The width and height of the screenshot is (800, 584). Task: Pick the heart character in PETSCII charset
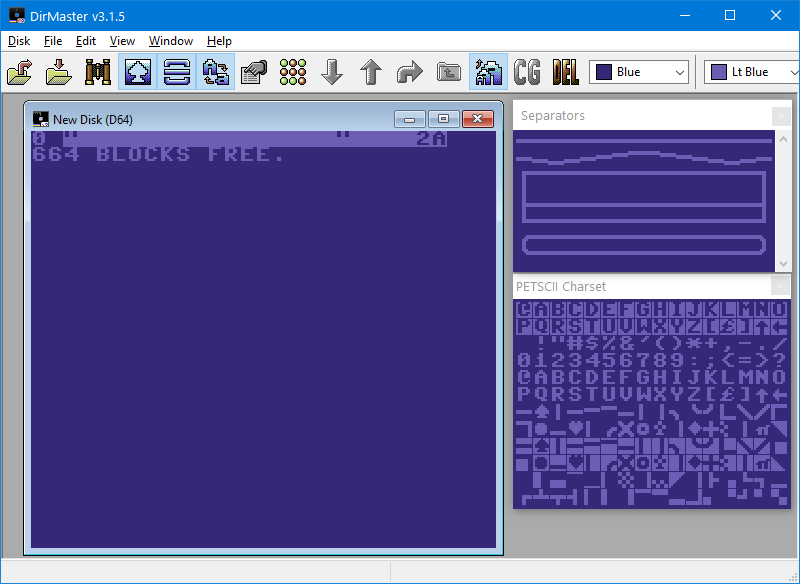(576, 426)
